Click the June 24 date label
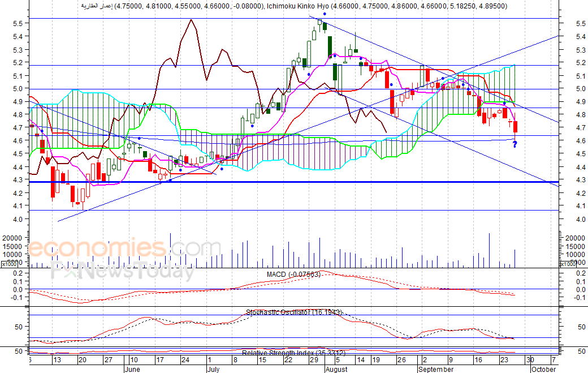 (185, 360)
